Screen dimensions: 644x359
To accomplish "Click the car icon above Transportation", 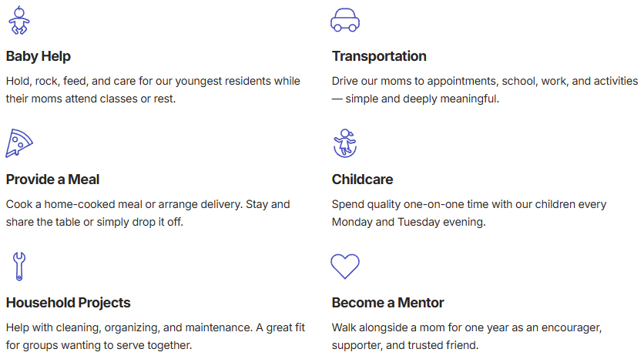I will click(344, 21).
